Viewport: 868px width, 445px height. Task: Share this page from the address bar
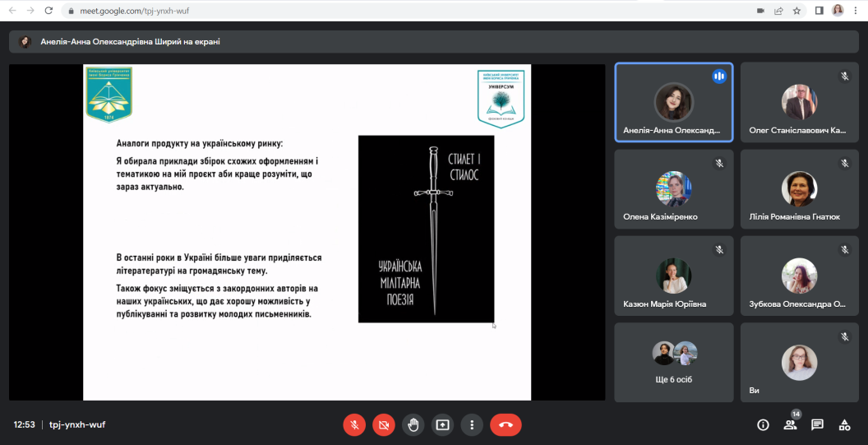(x=778, y=11)
